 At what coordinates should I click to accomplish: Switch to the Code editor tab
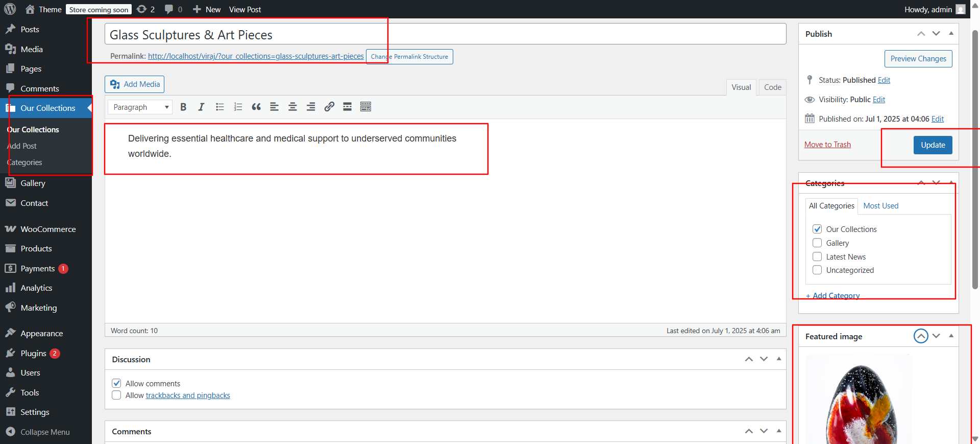pos(773,87)
